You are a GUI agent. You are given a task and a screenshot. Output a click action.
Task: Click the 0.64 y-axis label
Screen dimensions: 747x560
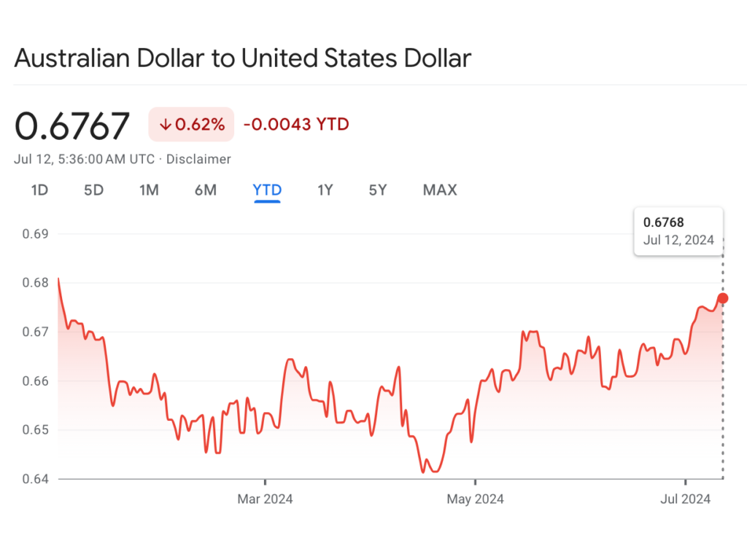pos(35,478)
